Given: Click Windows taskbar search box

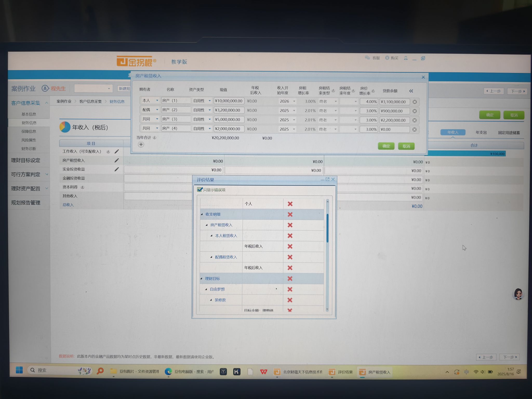Looking at the screenshot, I should (x=60, y=370).
